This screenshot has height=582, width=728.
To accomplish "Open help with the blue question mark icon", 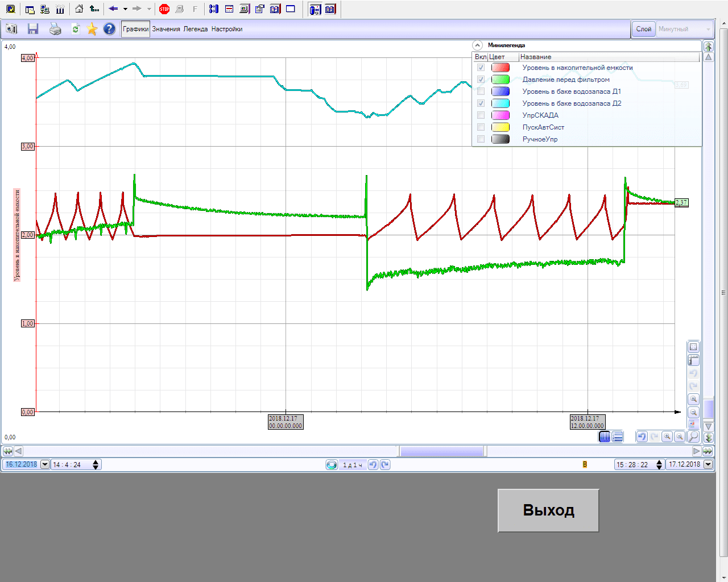I will click(109, 29).
